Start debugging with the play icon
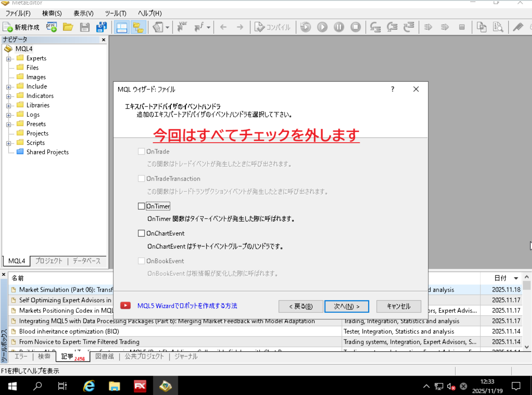 [322, 27]
